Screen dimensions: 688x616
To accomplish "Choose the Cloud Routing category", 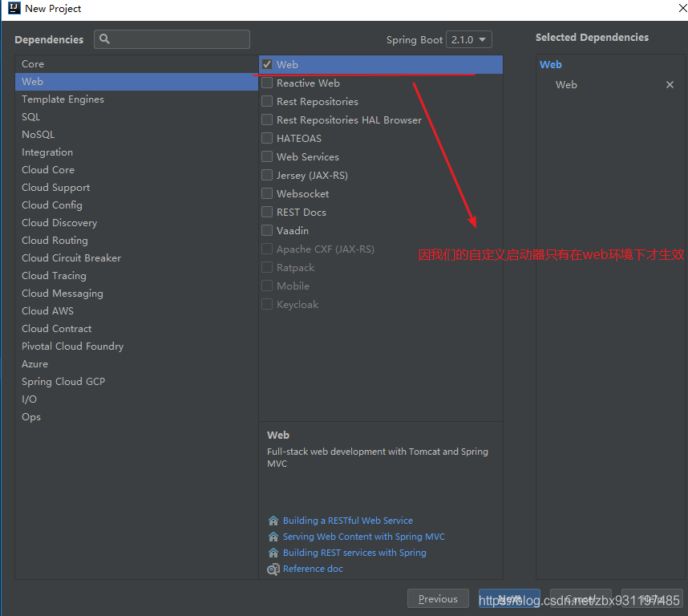I will click(136, 241).
